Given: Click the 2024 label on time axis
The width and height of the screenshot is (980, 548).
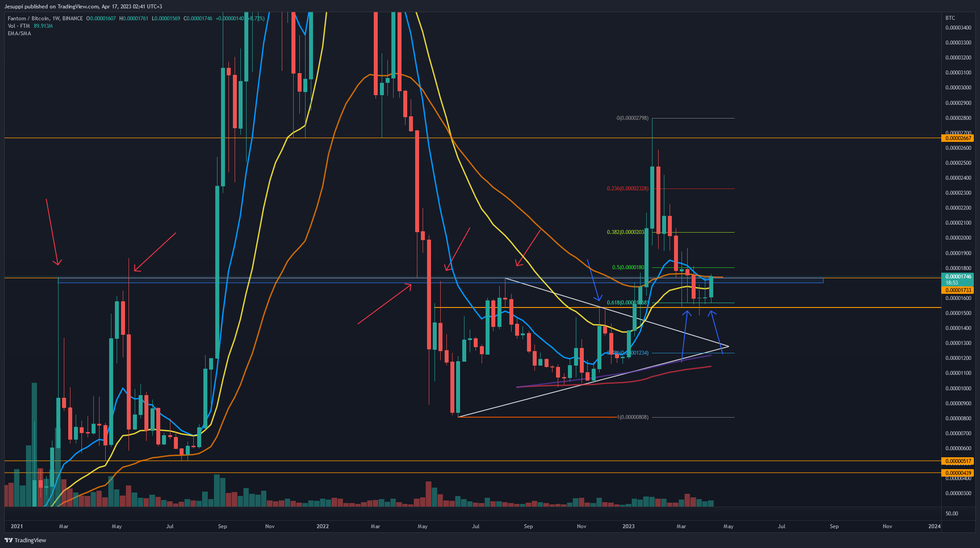Looking at the screenshot, I should [x=934, y=526].
